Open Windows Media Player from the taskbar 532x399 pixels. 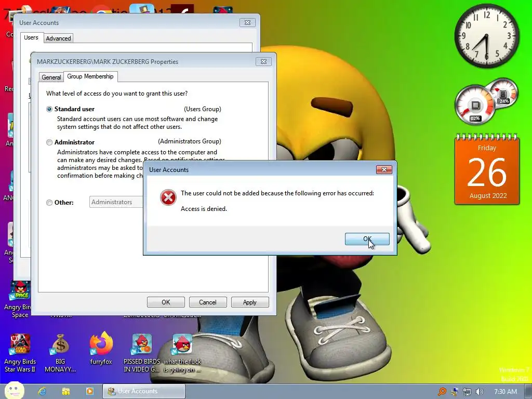(89, 391)
